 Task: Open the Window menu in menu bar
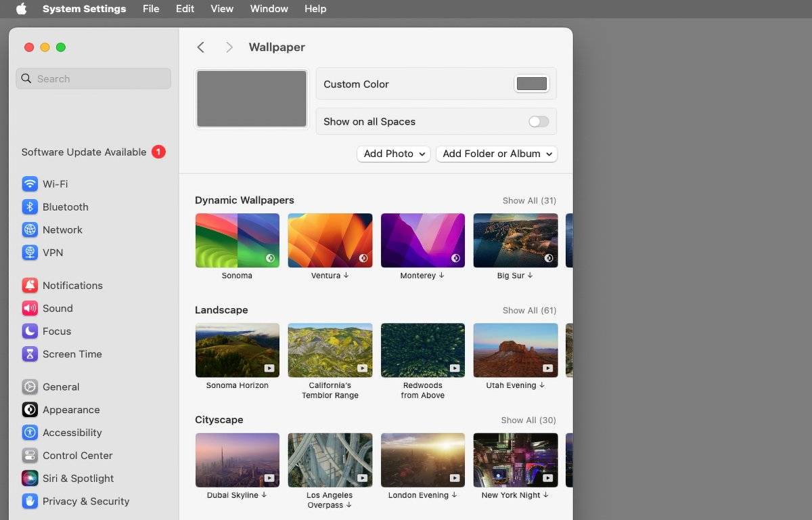[x=269, y=9]
